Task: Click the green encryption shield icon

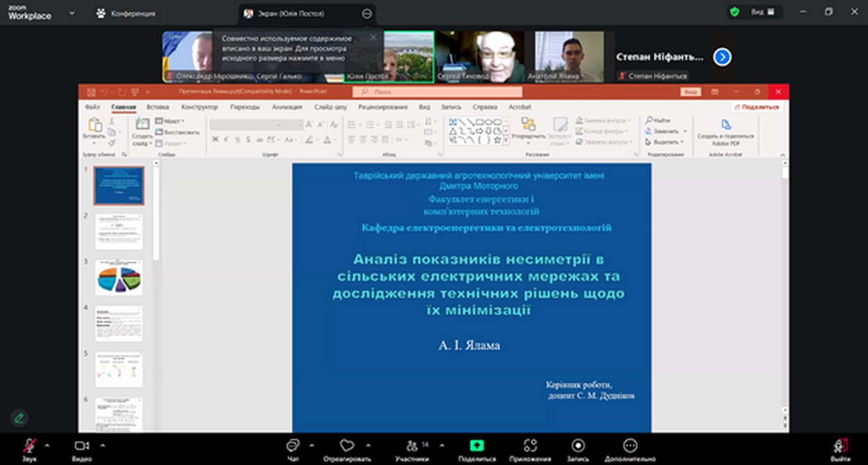Action: pos(734,12)
